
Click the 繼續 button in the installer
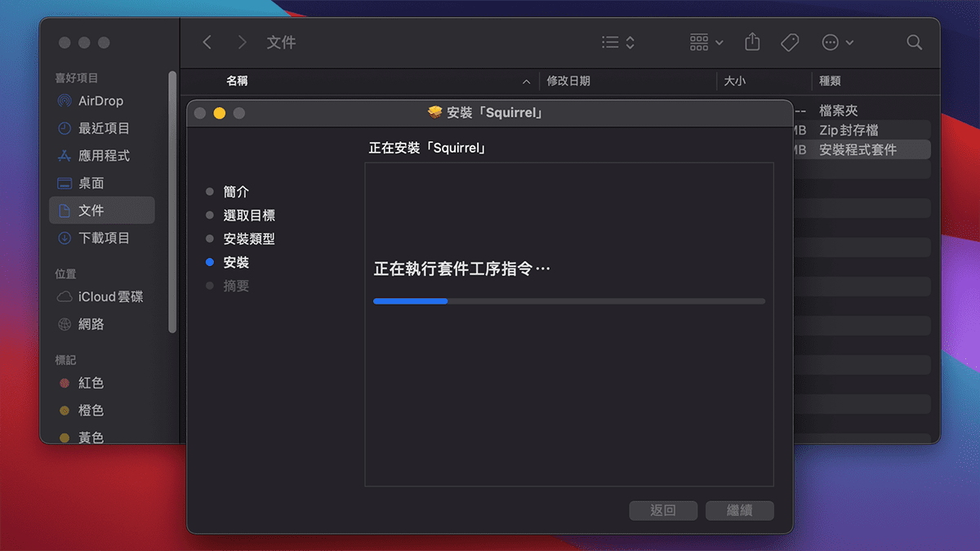coord(739,510)
